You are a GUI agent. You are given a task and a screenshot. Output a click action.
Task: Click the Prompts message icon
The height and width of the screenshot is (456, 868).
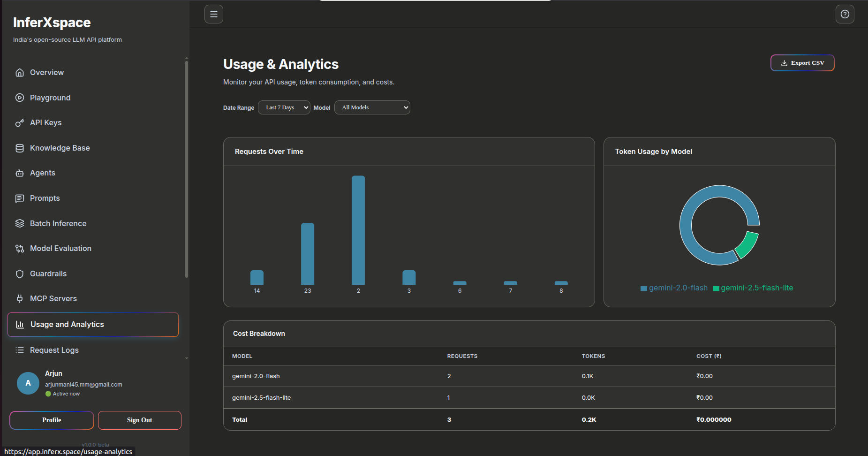click(20, 198)
